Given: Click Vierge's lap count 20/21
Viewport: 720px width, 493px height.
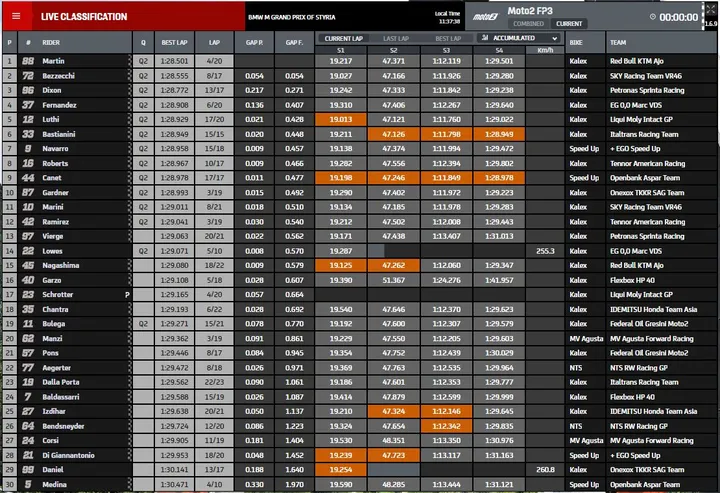Looking at the screenshot, I should tap(214, 236).
